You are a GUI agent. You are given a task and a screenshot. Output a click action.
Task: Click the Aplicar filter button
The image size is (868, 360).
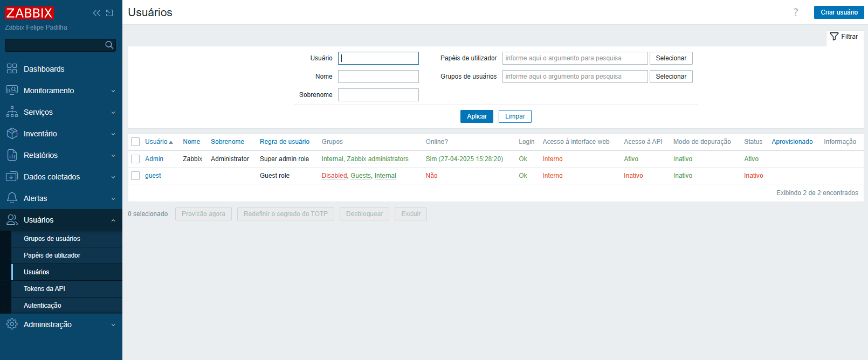pyautogui.click(x=477, y=116)
